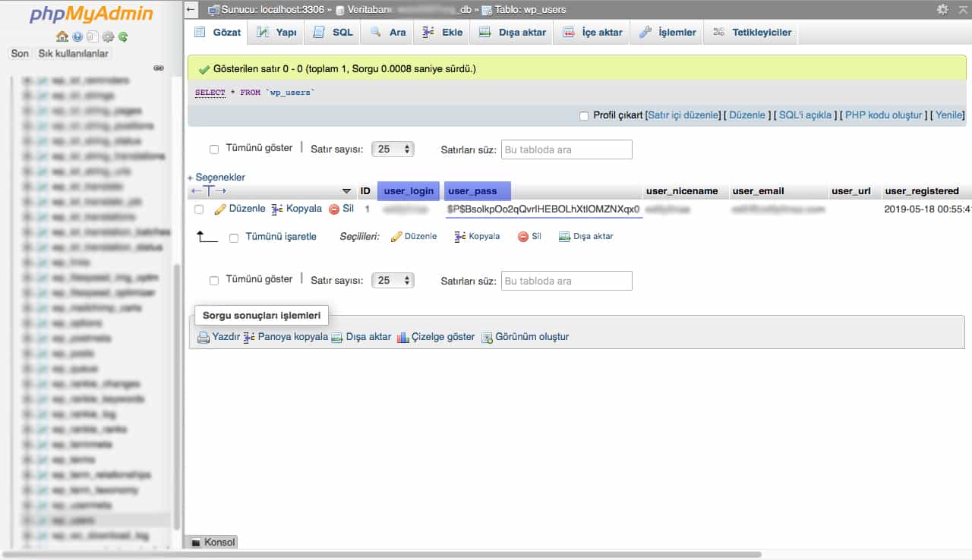The height and width of the screenshot is (560, 972).
Task: Click the red Sil delete icon in row
Action: pyautogui.click(x=334, y=209)
